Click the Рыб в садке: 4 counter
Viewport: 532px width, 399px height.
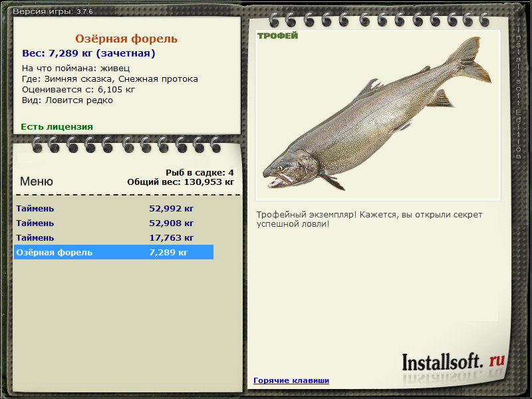(199, 172)
